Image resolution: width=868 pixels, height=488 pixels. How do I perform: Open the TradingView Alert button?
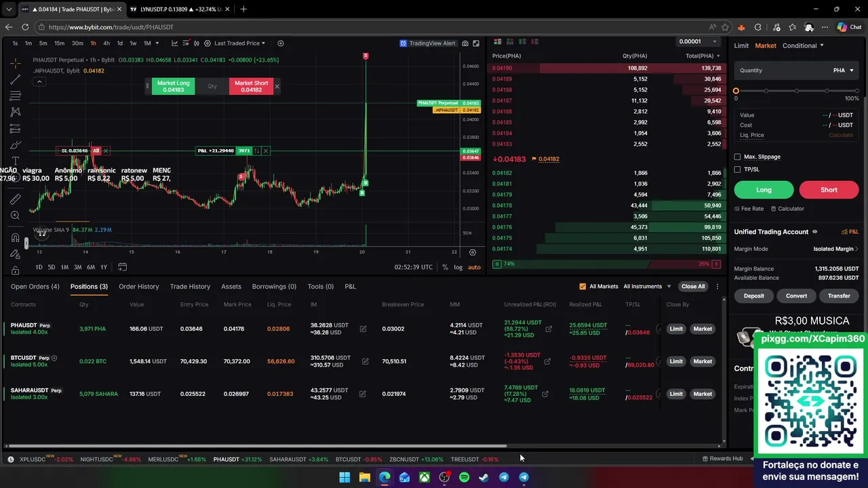tap(428, 43)
